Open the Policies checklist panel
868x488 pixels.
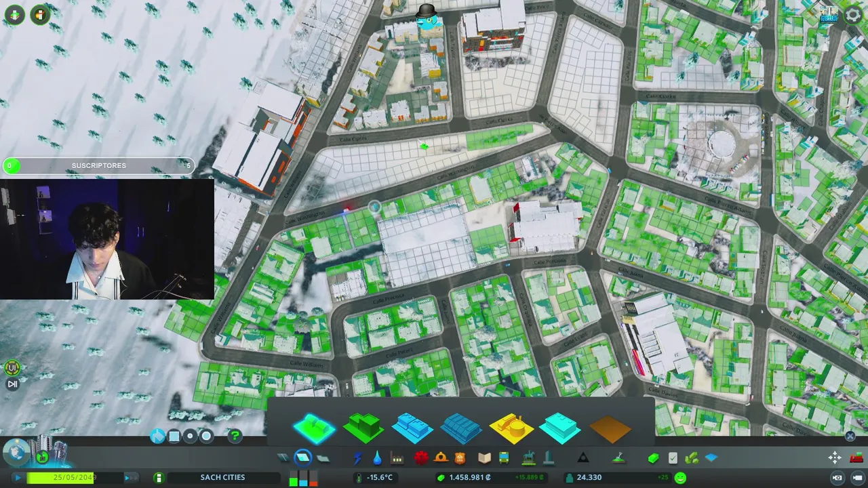673,459
